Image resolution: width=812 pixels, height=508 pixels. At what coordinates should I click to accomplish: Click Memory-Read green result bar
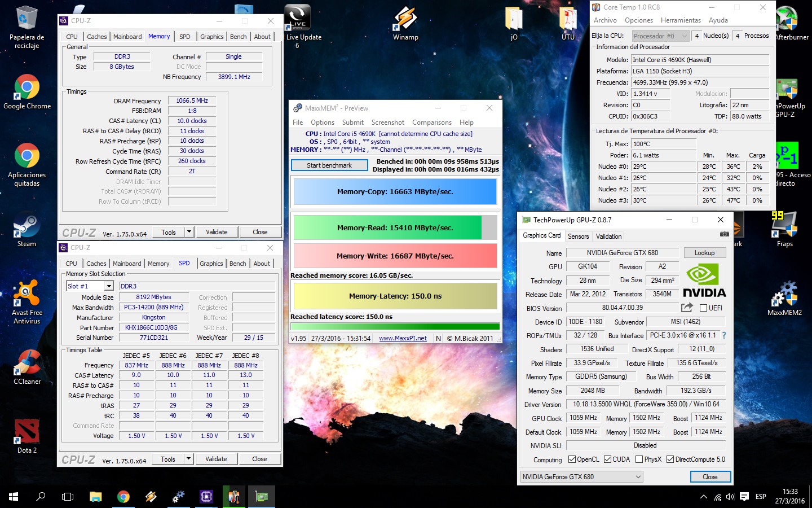[x=395, y=227]
